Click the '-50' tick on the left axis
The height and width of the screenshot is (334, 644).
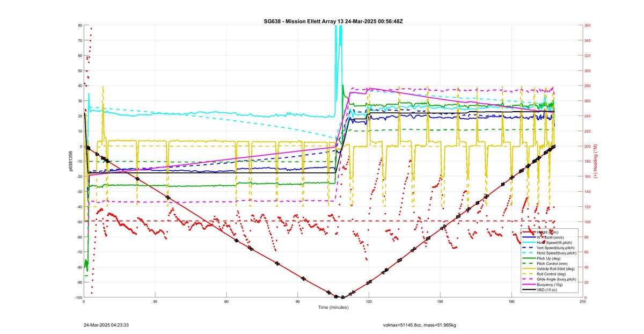coord(79,222)
